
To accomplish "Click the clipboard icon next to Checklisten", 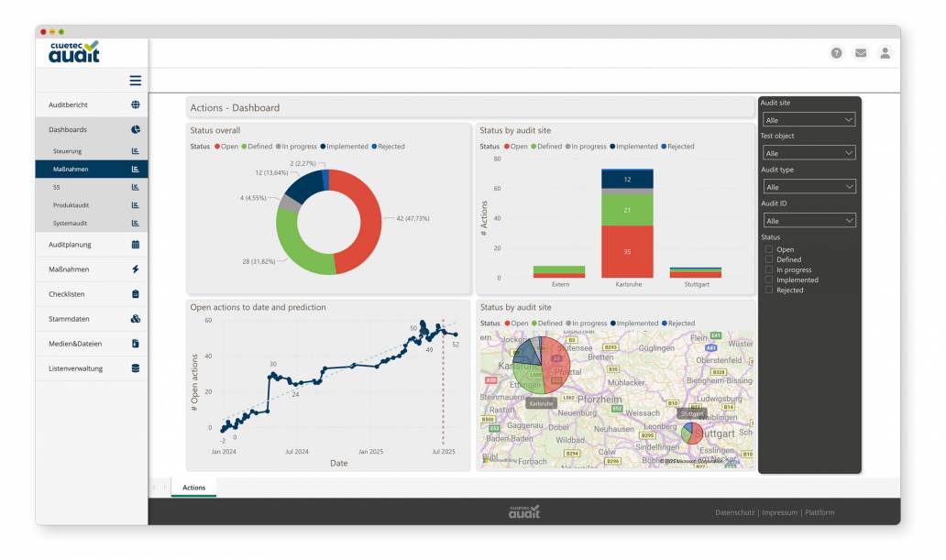I will (x=136, y=294).
